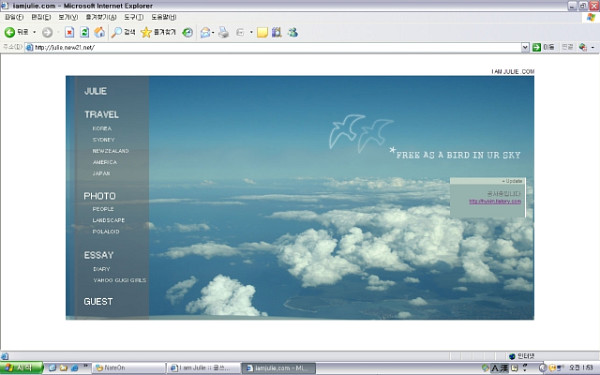
Task: Go to Home page icon
Action: (99, 33)
